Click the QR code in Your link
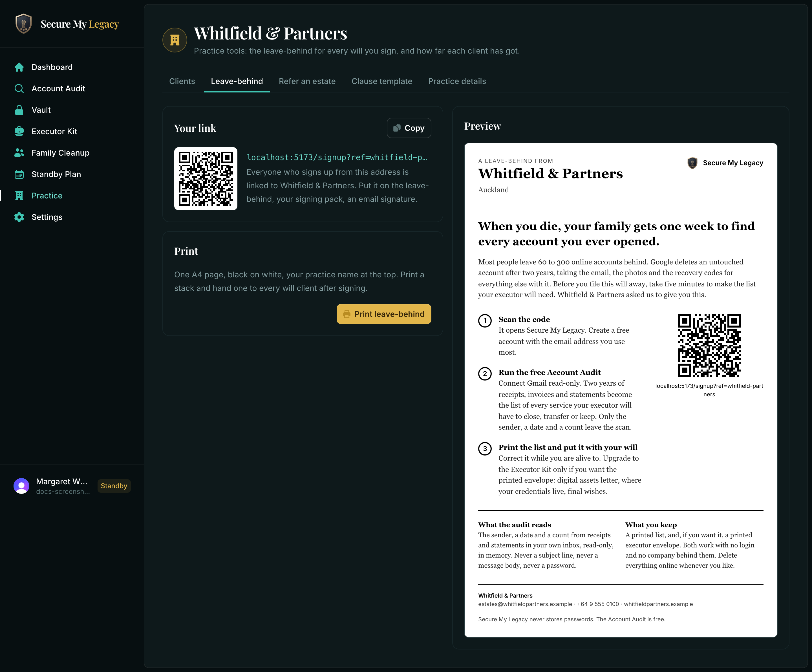This screenshot has height=672, width=812. point(206,179)
